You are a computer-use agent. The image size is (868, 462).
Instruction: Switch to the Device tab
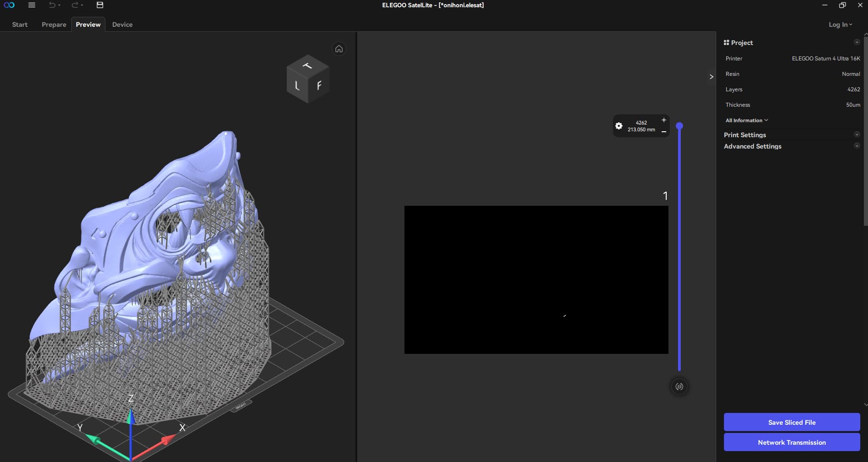[122, 25]
